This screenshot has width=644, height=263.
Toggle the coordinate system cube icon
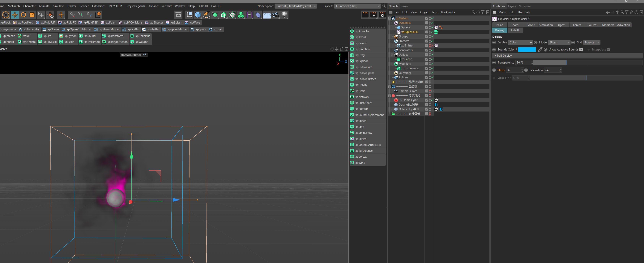tap(98, 15)
